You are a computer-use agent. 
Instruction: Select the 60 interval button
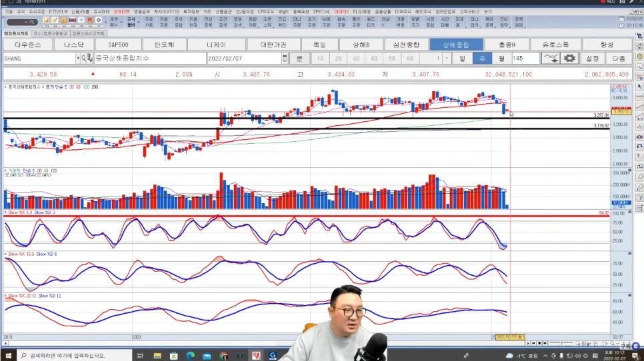(x=410, y=59)
